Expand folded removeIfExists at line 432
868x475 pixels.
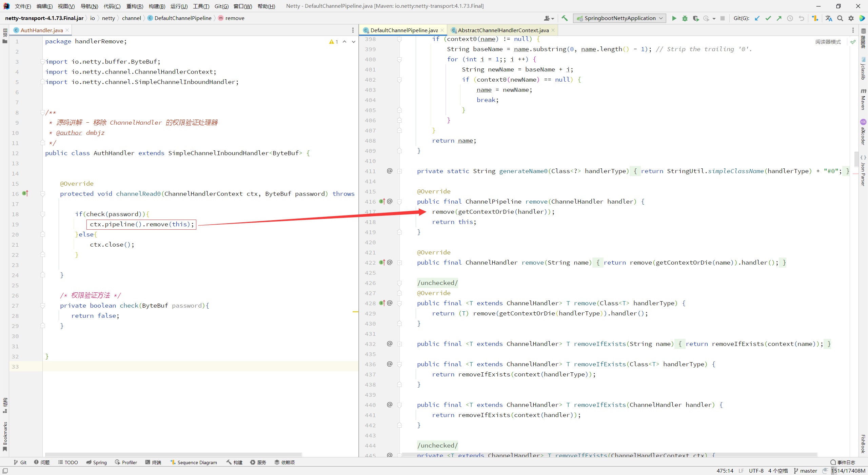400,344
